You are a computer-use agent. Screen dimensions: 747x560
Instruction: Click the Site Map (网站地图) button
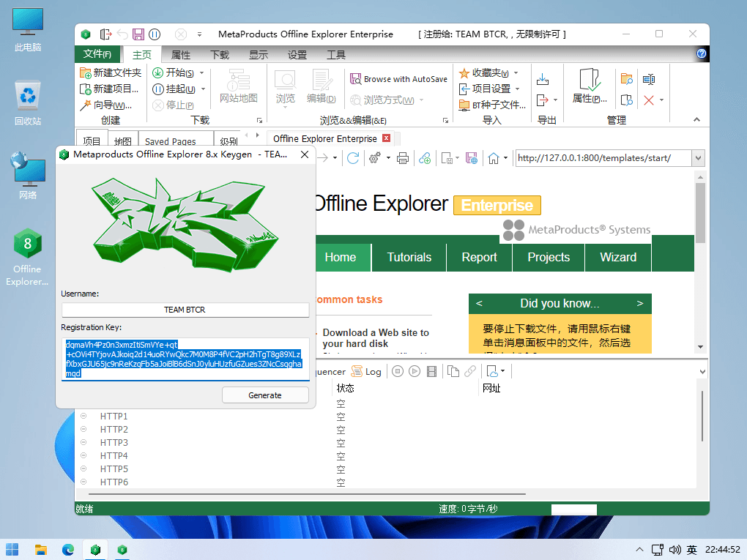(x=238, y=86)
